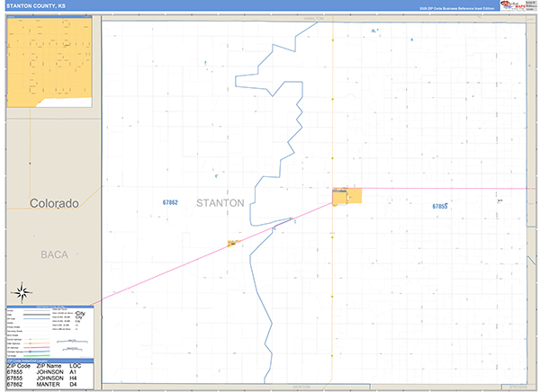
Task: Click the A1 location cell
Action: [73, 372]
